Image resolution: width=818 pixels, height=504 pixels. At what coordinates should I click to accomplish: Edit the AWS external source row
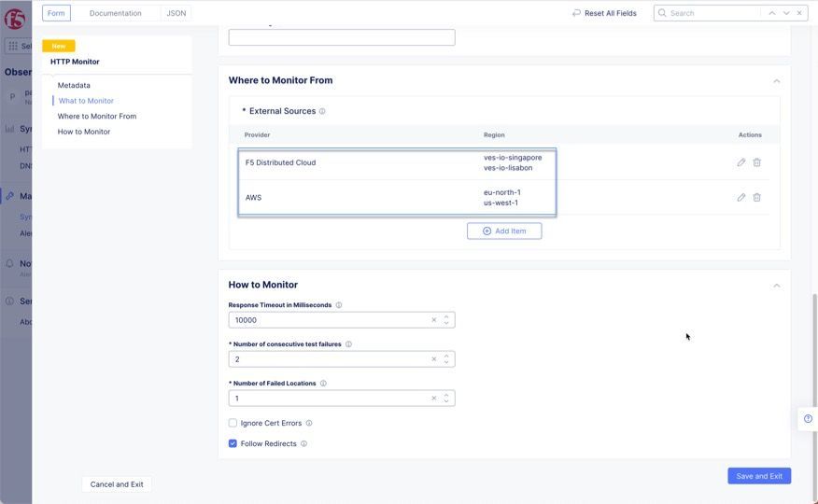click(x=741, y=198)
